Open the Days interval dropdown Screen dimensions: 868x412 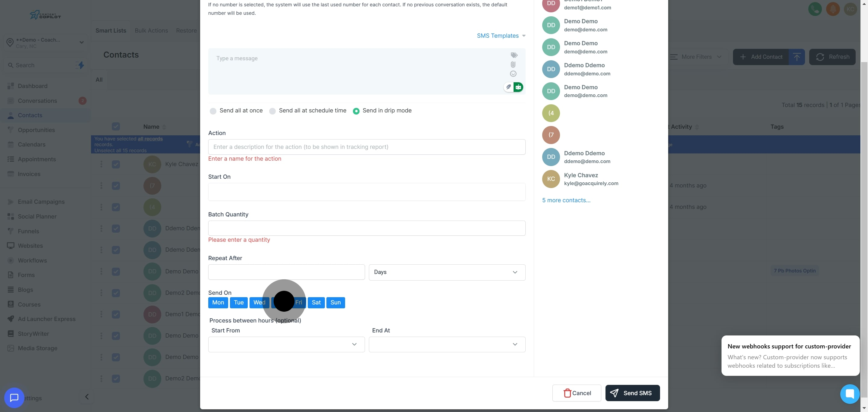click(447, 272)
